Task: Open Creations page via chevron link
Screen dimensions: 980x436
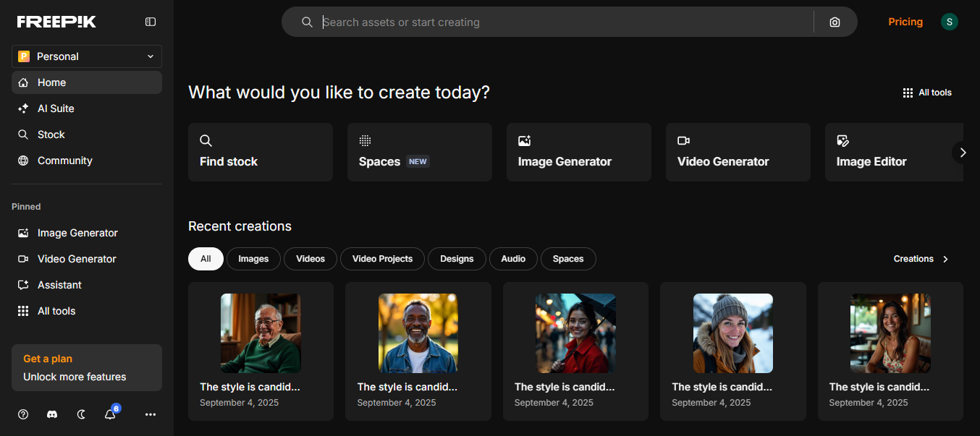Action: (921, 259)
